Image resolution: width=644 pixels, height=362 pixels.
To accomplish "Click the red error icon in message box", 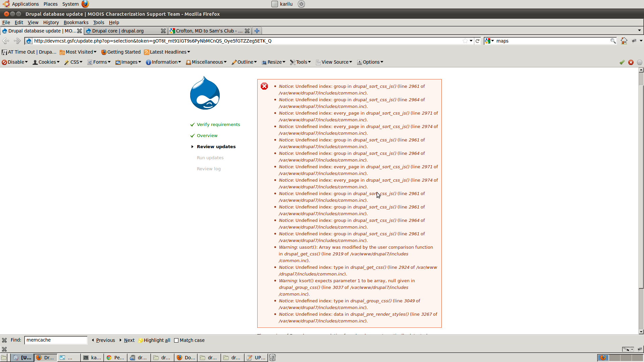I will click(264, 86).
